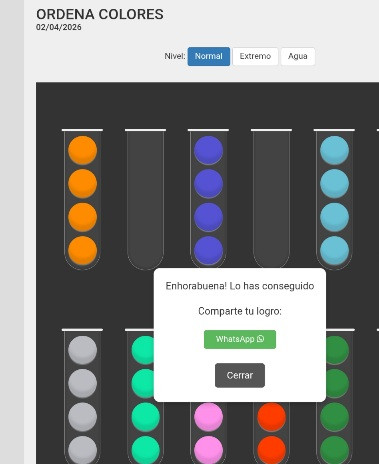
Task: Select the light blue balls tube
Action: click(334, 199)
